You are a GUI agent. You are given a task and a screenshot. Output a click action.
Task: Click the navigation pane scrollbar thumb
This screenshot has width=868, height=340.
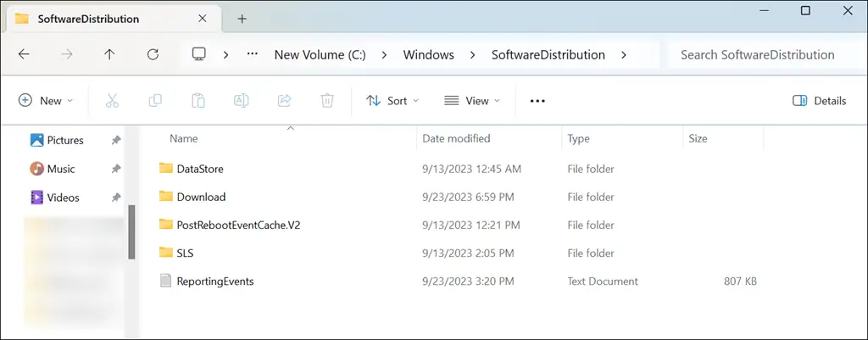coord(131,231)
